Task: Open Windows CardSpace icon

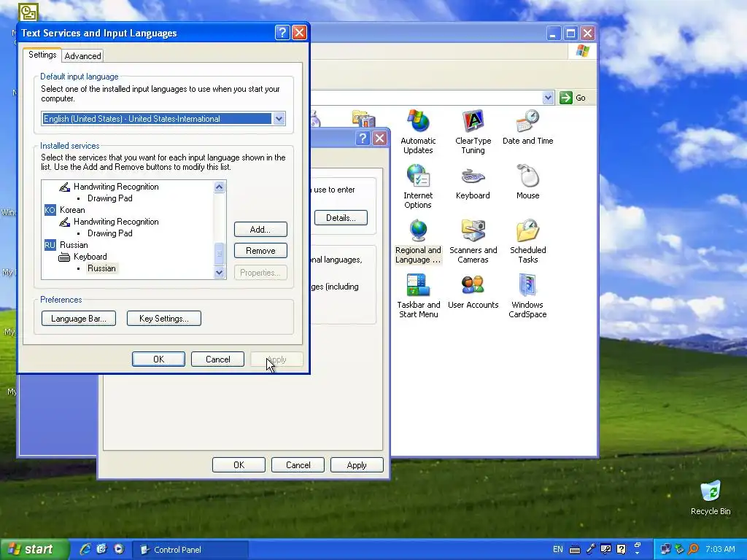Action: [x=527, y=296]
